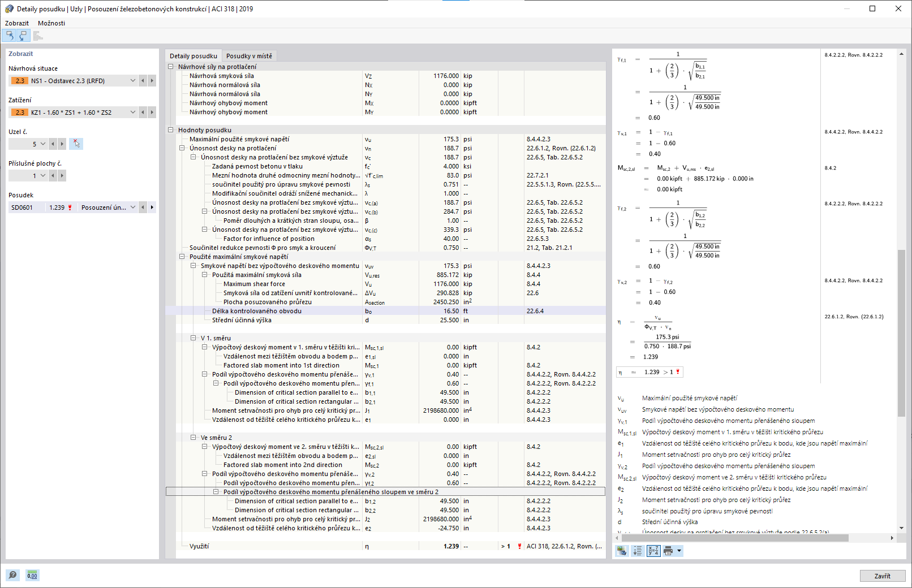Click the red warning icon next to Využití 1.239

click(x=518, y=546)
